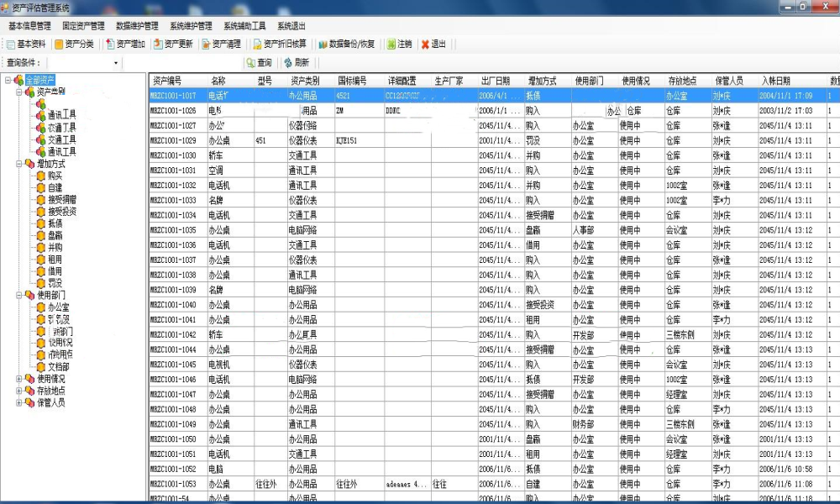Image resolution: width=840 pixels, height=504 pixels.
Task: Select row MBZC1001-1035
Action: (x=494, y=230)
